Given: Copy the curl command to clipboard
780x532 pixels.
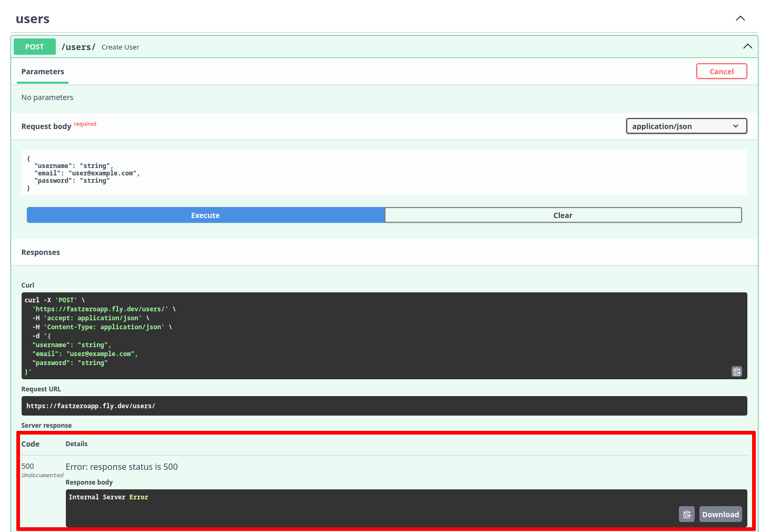Looking at the screenshot, I should pos(736,371).
